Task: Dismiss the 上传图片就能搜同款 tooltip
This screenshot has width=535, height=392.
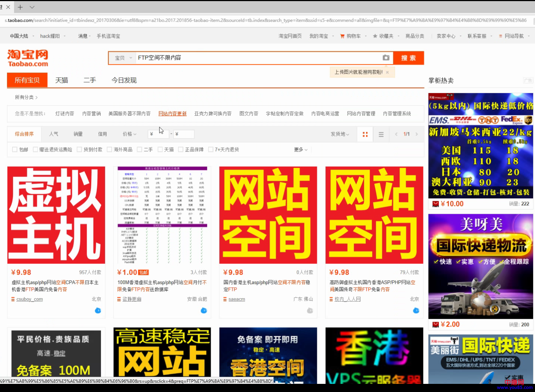Action: click(x=387, y=72)
